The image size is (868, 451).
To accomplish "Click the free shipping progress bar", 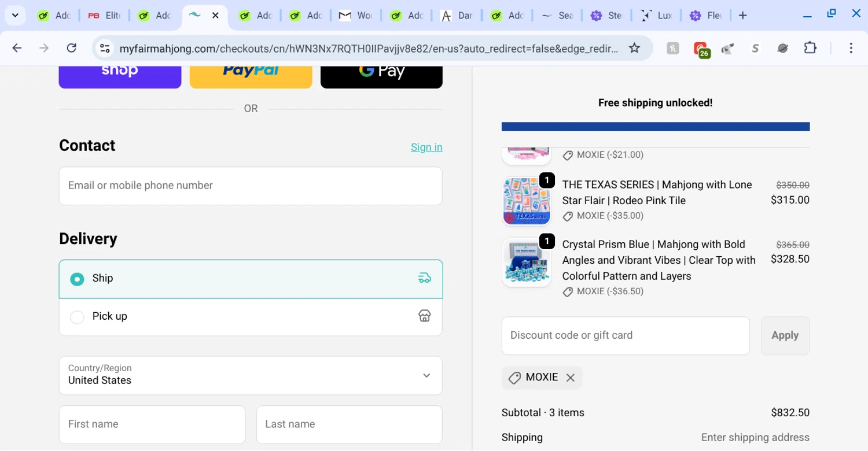I will (x=656, y=127).
